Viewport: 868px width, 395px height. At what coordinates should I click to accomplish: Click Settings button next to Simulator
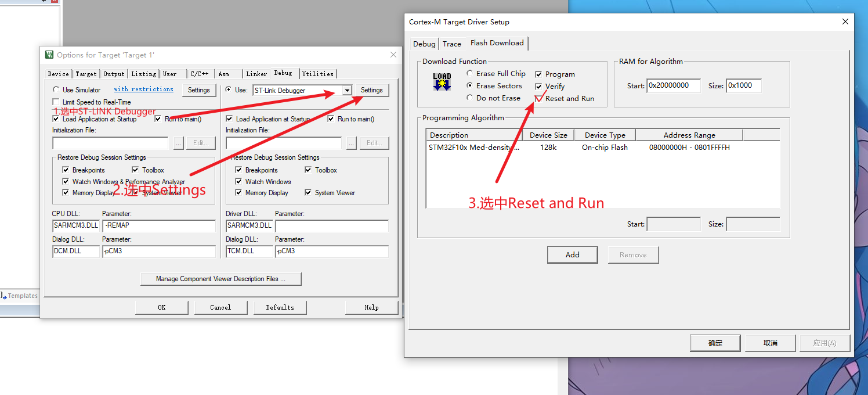point(198,90)
